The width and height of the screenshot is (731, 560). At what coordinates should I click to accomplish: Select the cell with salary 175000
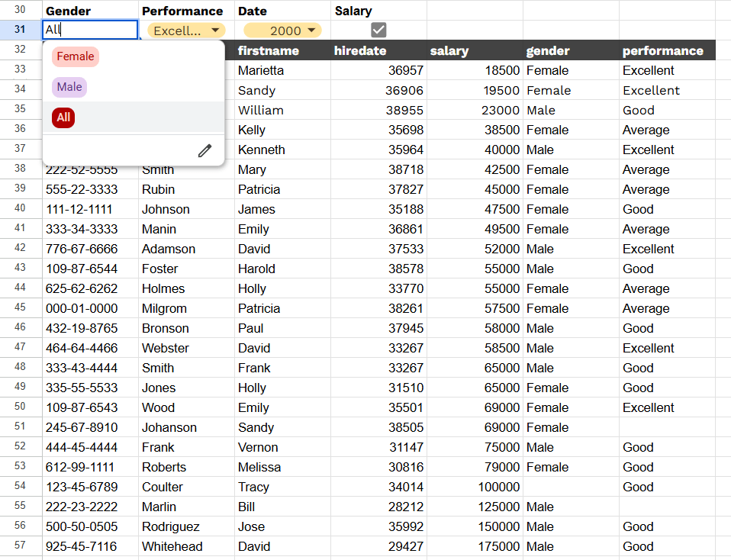point(475,546)
